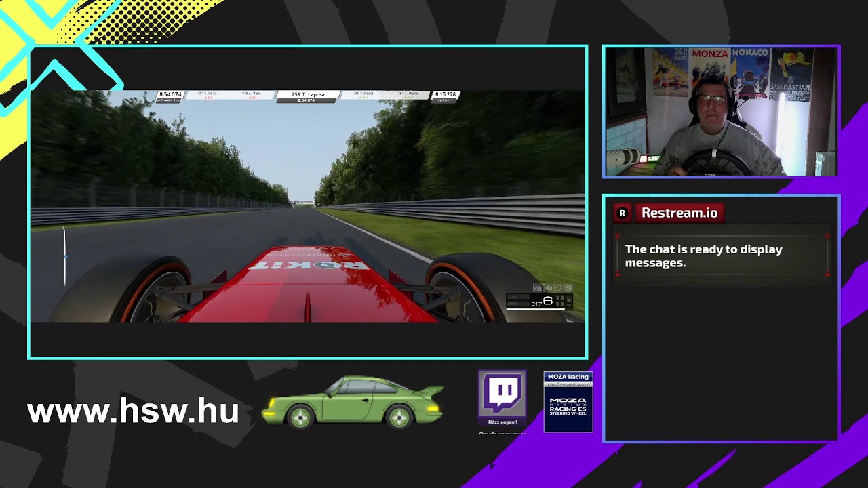Click the green pixel-art car graphic
Image resolution: width=868 pixels, height=488 pixels.
[x=353, y=403]
